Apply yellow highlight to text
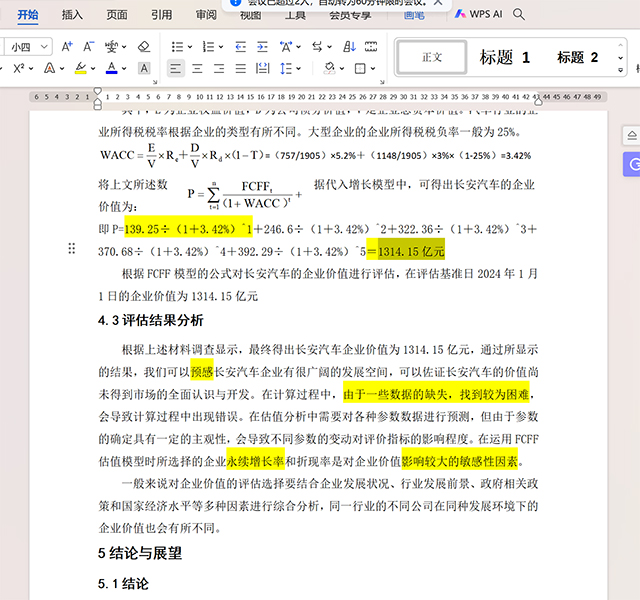 click(x=81, y=68)
